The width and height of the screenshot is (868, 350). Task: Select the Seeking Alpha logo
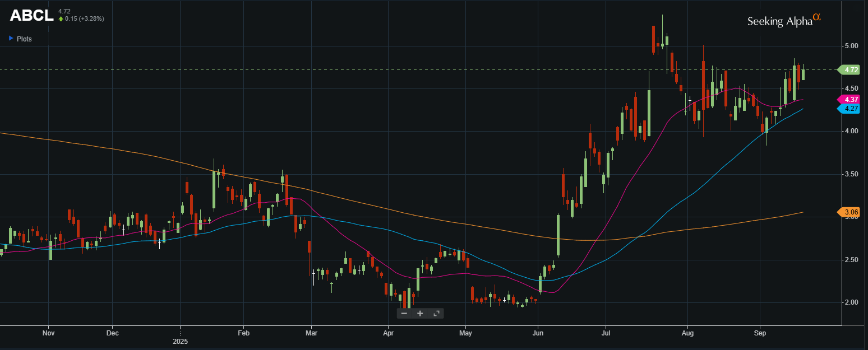tap(784, 20)
